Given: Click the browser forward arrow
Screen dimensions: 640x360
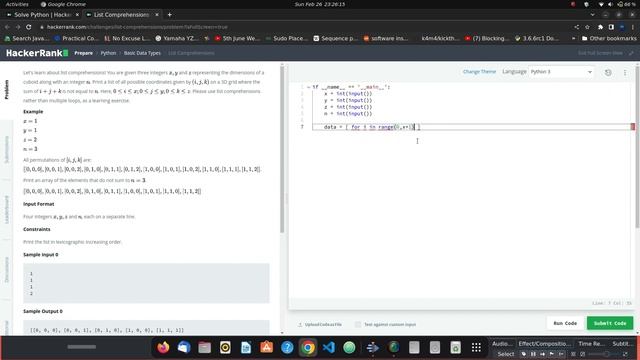Looking at the screenshot, I should pyautogui.click(x=18, y=27).
